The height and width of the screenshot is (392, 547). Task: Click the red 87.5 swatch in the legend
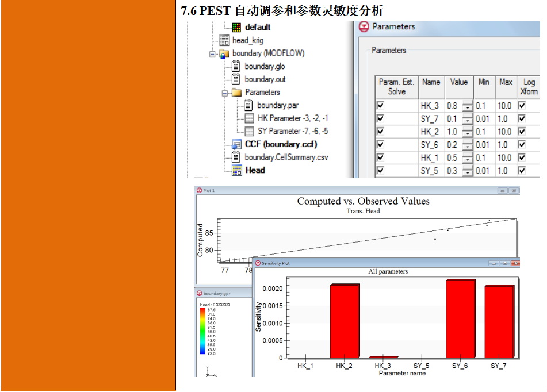point(203,309)
